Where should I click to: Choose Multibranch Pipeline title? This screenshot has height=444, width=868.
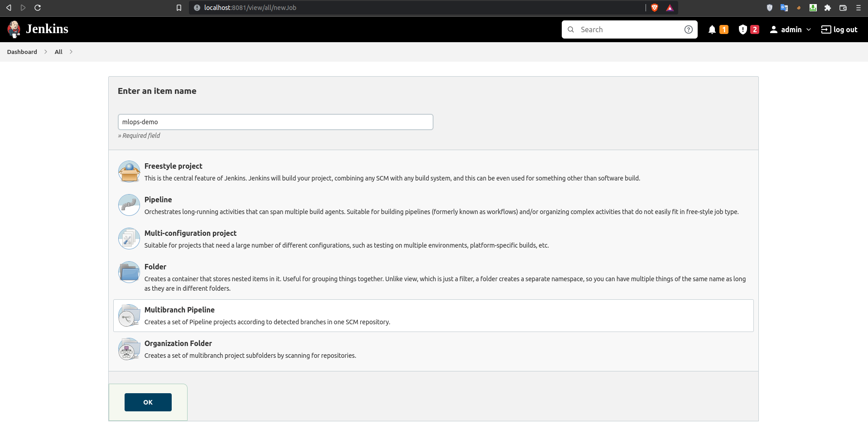pos(179,310)
